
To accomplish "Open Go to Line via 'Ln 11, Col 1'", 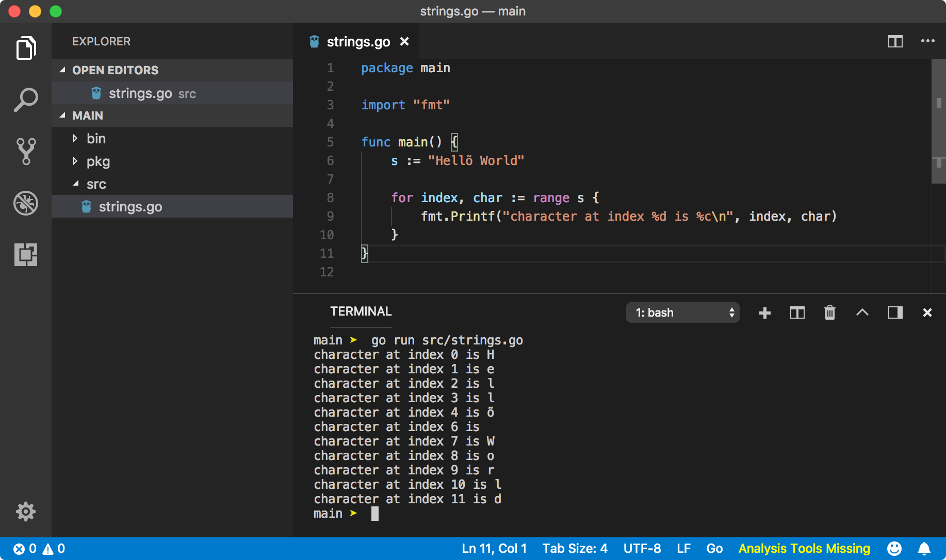I will pyautogui.click(x=494, y=548).
